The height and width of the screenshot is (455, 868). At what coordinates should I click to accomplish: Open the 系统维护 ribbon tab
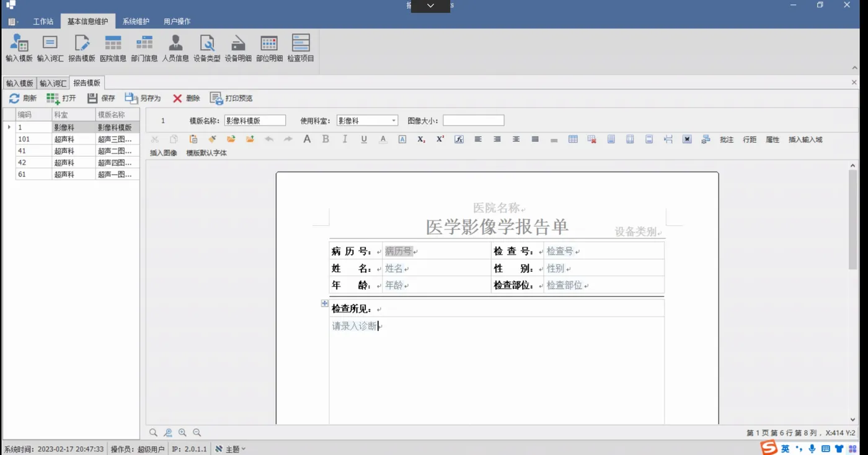tap(136, 21)
